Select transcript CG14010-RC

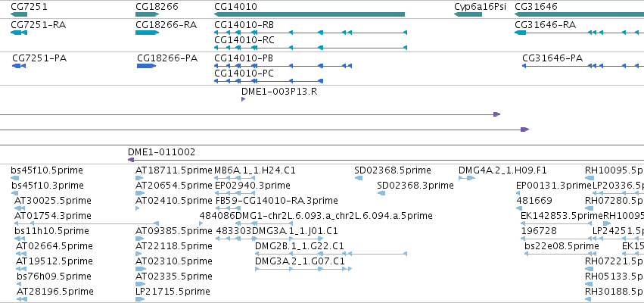[x=244, y=40]
